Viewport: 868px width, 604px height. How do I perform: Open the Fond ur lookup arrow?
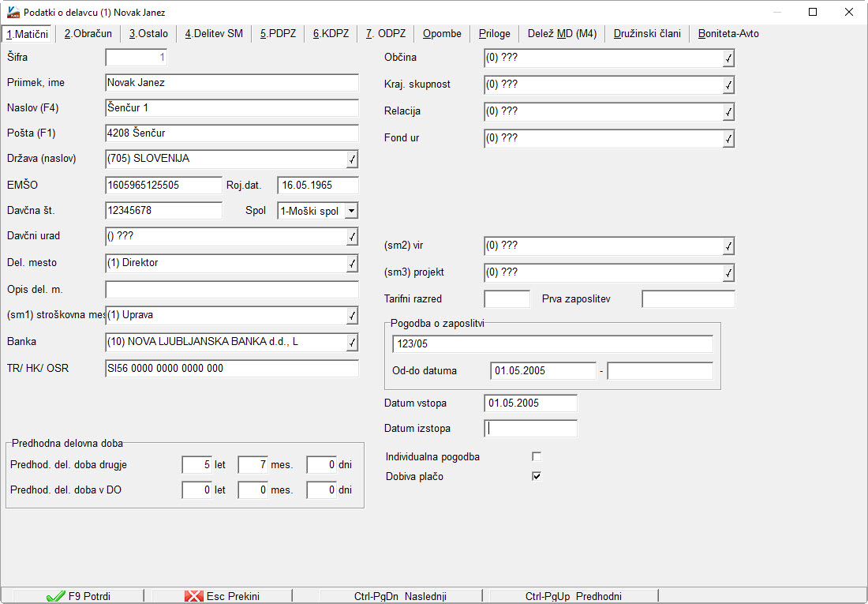pos(728,139)
